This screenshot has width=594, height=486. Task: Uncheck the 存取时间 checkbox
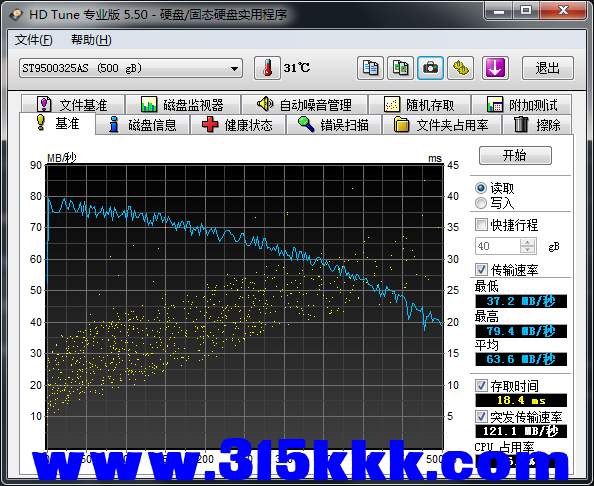481,386
